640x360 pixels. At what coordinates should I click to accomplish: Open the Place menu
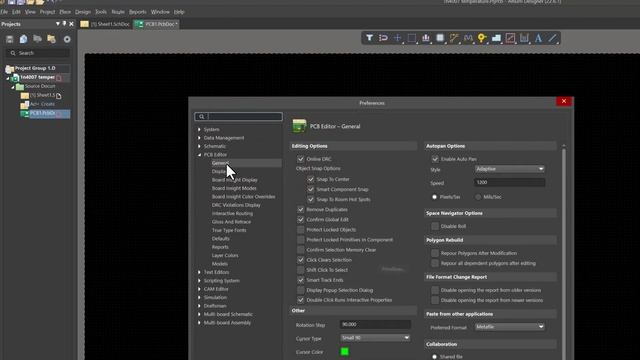coord(65,12)
